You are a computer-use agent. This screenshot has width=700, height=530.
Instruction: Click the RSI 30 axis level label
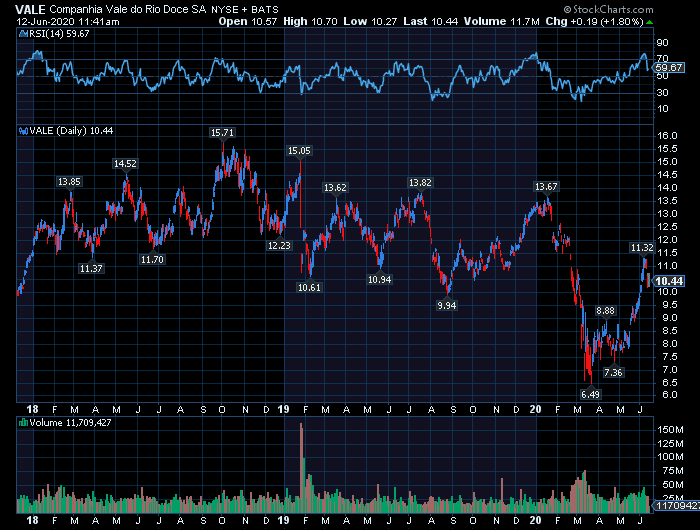click(662, 92)
